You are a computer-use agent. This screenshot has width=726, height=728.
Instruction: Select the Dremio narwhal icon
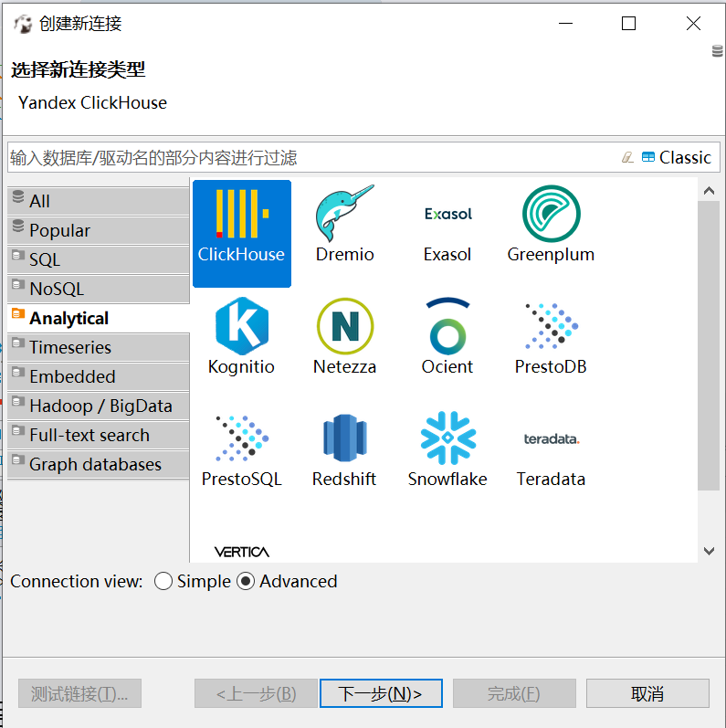click(x=344, y=214)
